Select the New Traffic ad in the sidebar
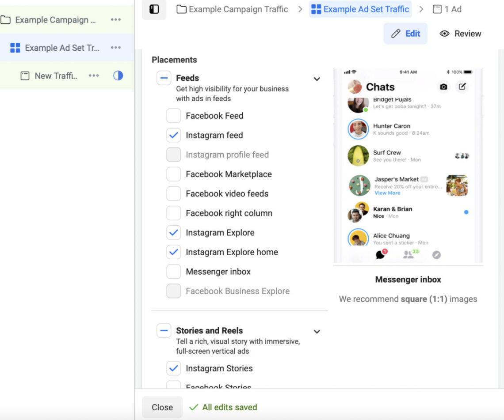The image size is (504, 420). point(57,76)
